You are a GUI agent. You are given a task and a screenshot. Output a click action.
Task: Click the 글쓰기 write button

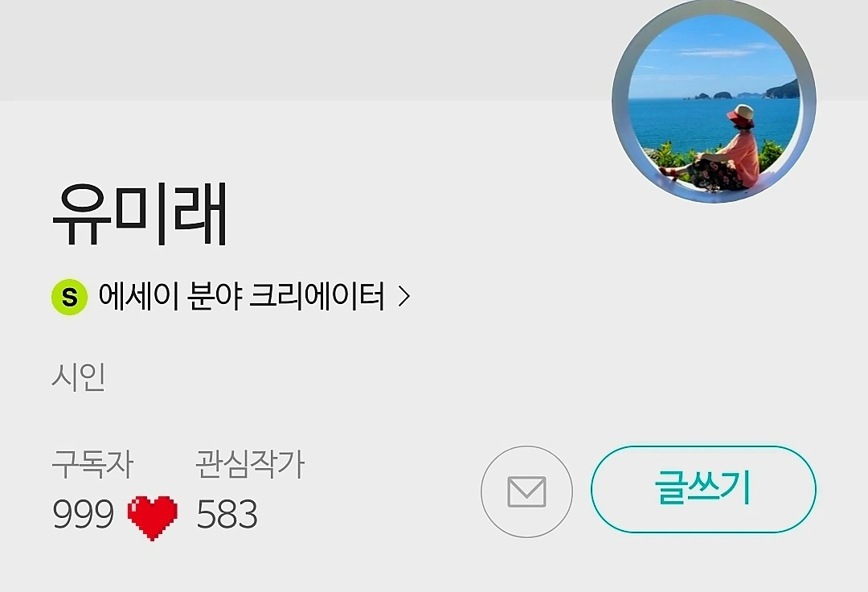tap(703, 489)
